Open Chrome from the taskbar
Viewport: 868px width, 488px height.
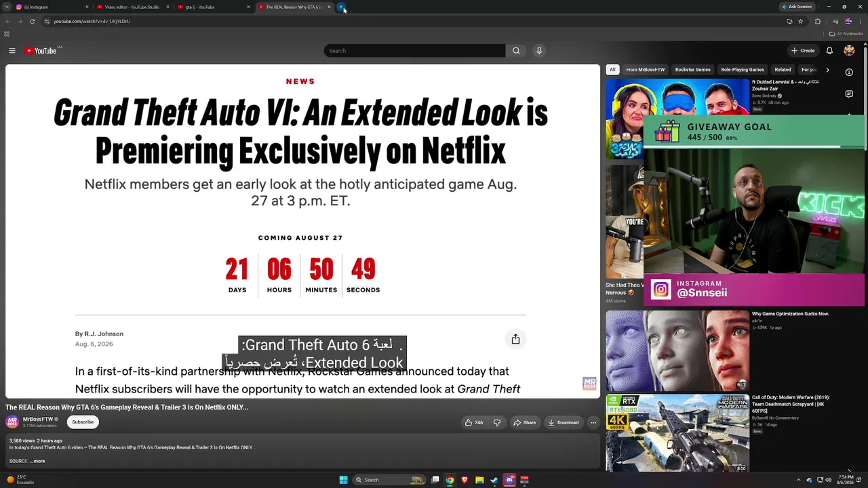(x=450, y=480)
